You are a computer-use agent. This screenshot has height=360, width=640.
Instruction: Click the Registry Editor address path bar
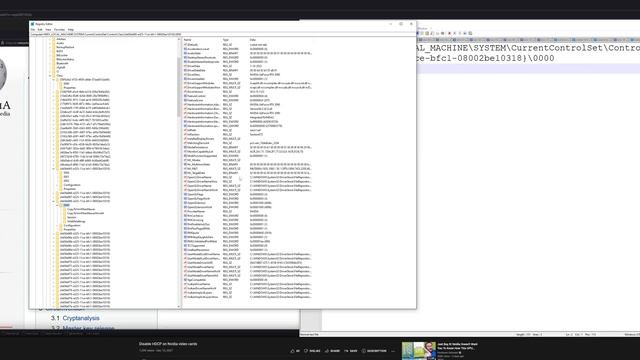[x=222, y=34]
